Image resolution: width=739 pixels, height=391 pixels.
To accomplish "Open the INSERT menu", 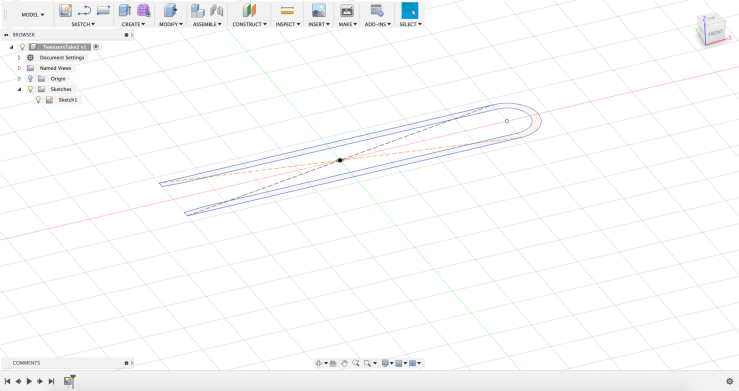I will 319,24.
